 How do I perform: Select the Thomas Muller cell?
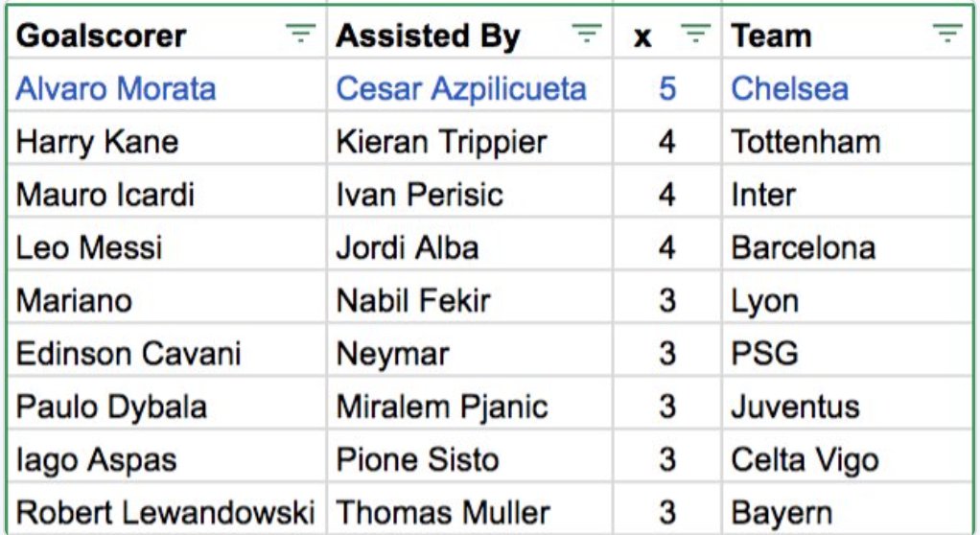pyautogui.click(x=470, y=509)
